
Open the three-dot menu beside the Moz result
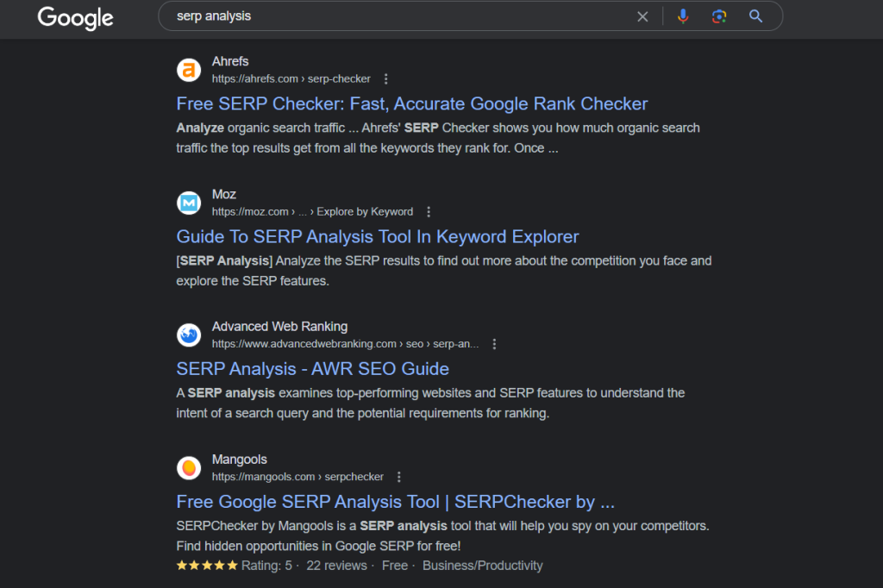[428, 210]
